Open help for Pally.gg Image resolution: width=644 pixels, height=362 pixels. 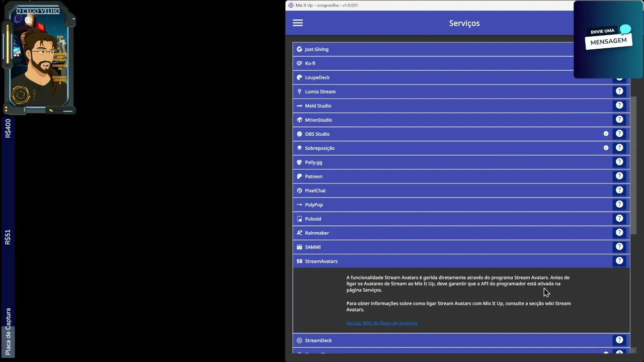pos(619,162)
